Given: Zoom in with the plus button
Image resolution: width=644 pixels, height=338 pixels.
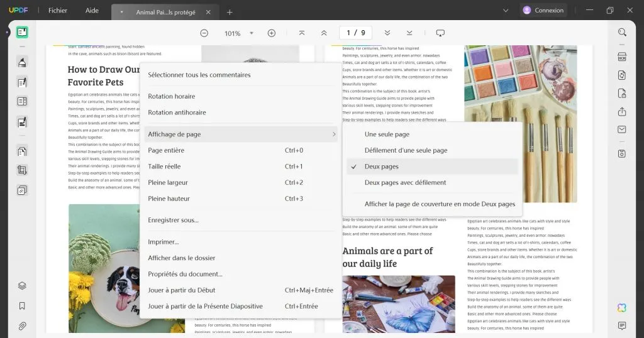Looking at the screenshot, I should pyautogui.click(x=272, y=33).
